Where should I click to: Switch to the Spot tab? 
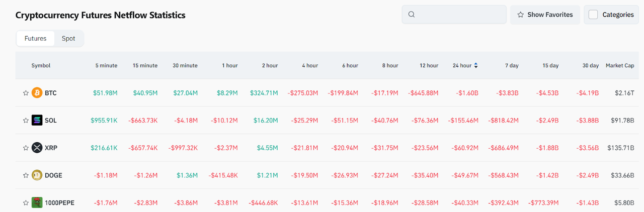coord(68,38)
